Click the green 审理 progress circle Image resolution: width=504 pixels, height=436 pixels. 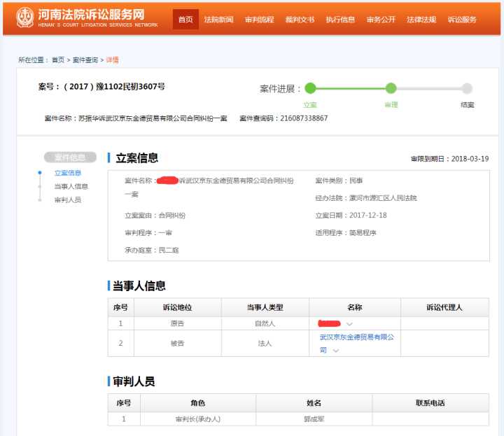click(x=391, y=88)
